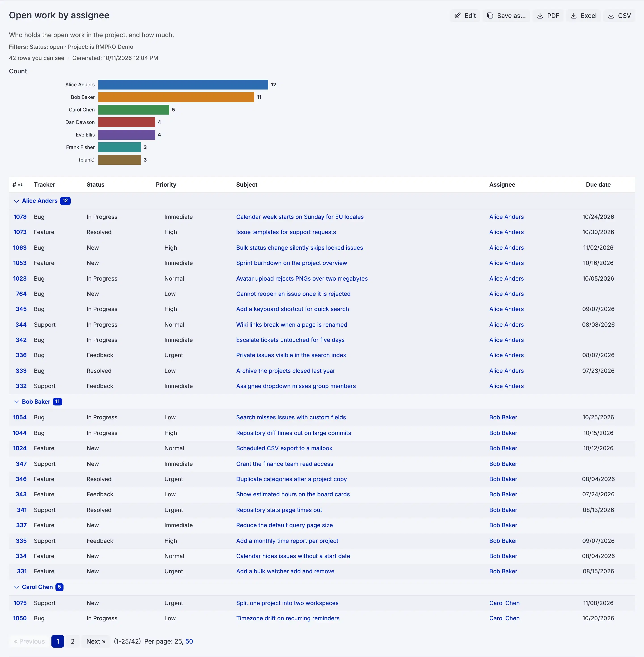Set per page to 50

189,641
